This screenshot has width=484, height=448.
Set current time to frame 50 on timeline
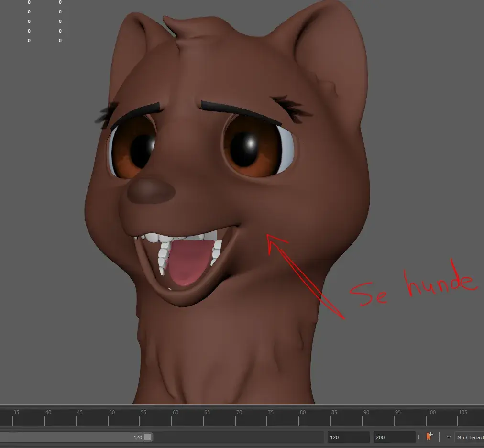[108, 420]
